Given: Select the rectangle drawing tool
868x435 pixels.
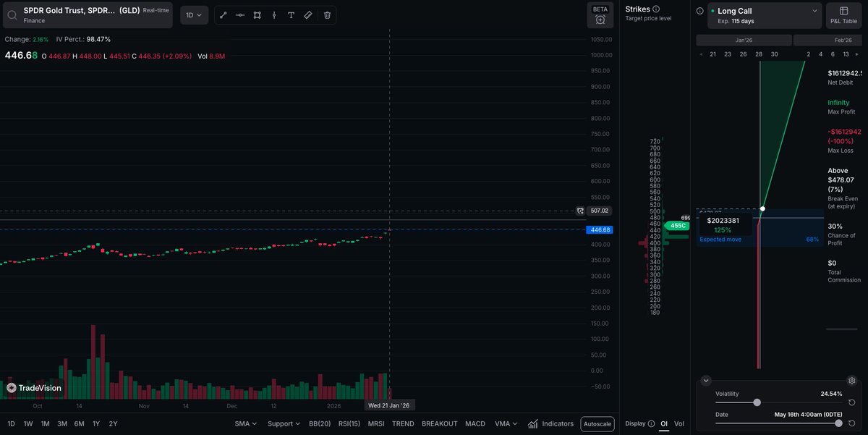Looking at the screenshot, I should click(257, 14).
